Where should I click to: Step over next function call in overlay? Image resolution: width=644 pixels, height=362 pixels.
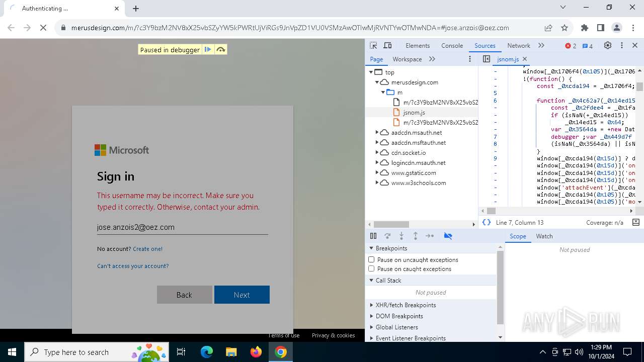(x=220, y=49)
